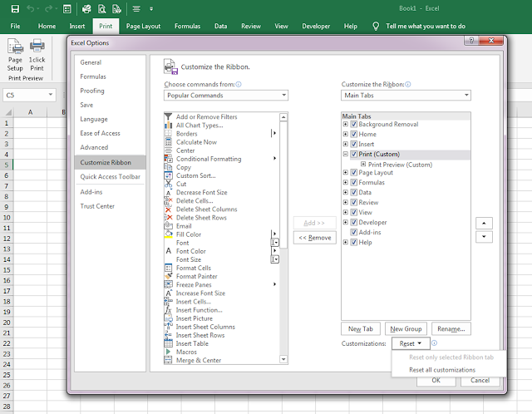
Task: Open Quick Access Toolbar options category
Action: (110, 176)
